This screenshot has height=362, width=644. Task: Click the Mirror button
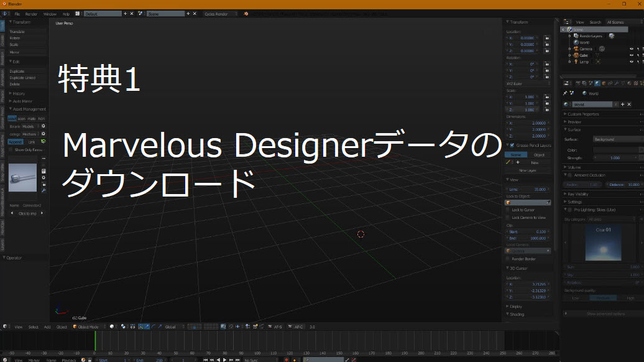point(27,53)
